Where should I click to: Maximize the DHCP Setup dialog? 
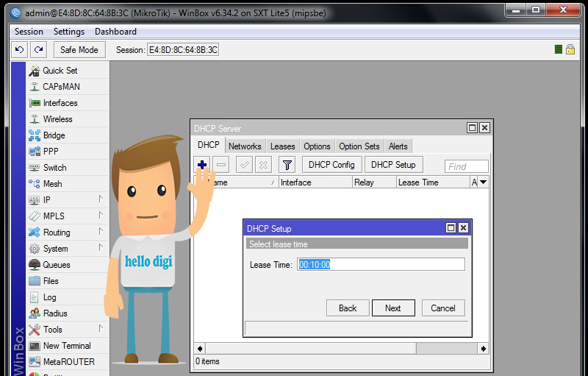pyautogui.click(x=451, y=228)
